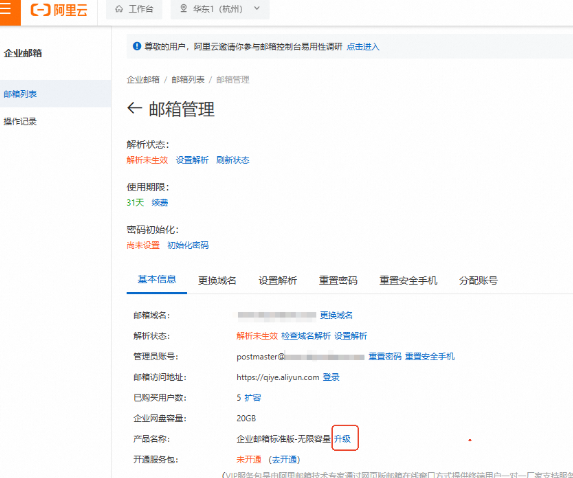Expand the 华东1（杭州）region dropdown

click(220, 9)
